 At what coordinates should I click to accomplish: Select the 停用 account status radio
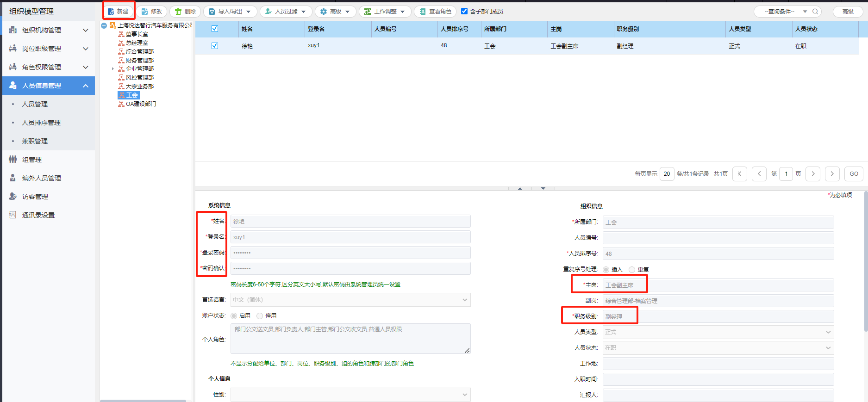[260, 316]
